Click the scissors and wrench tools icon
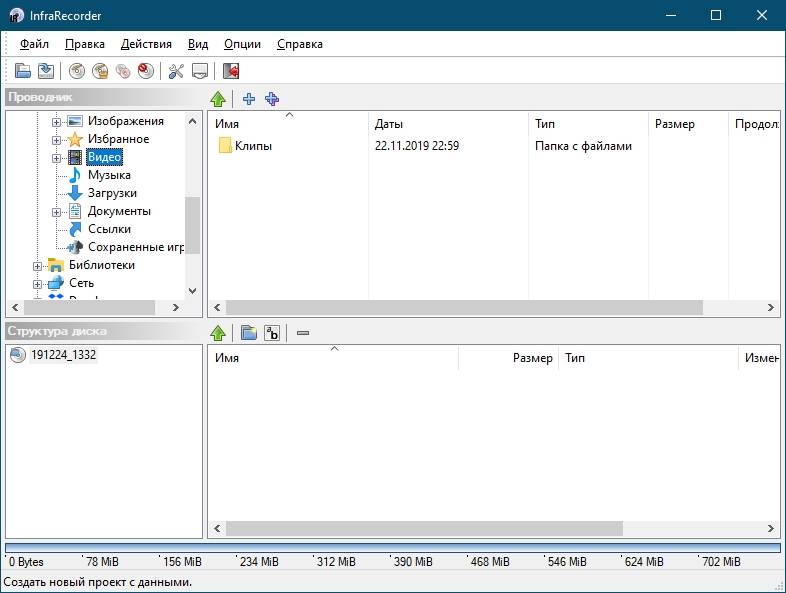This screenshot has height=593, width=786. pos(176,71)
